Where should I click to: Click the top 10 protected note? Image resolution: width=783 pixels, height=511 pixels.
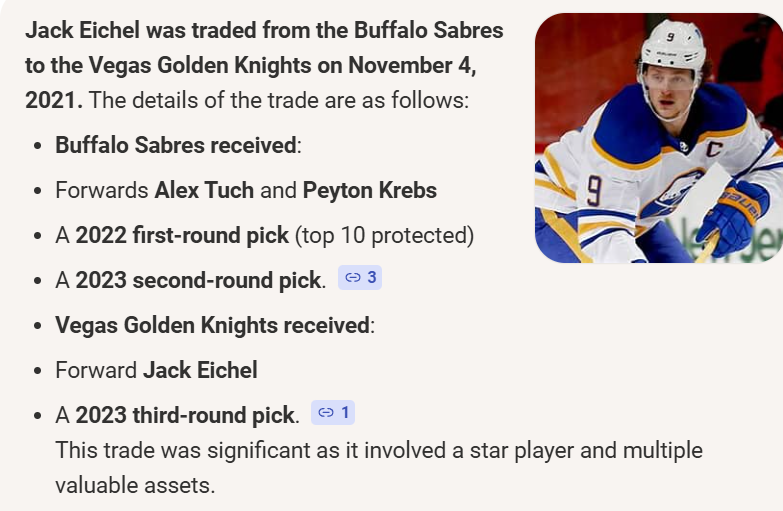[384, 235]
